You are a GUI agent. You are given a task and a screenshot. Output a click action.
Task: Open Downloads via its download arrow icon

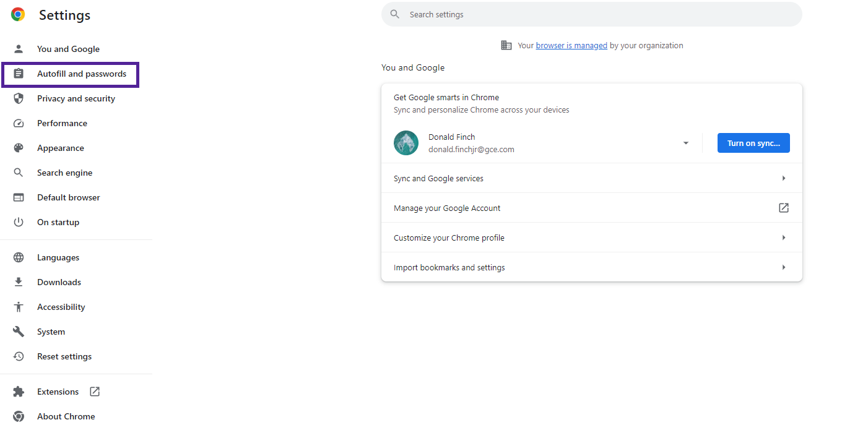pos(19,282)
